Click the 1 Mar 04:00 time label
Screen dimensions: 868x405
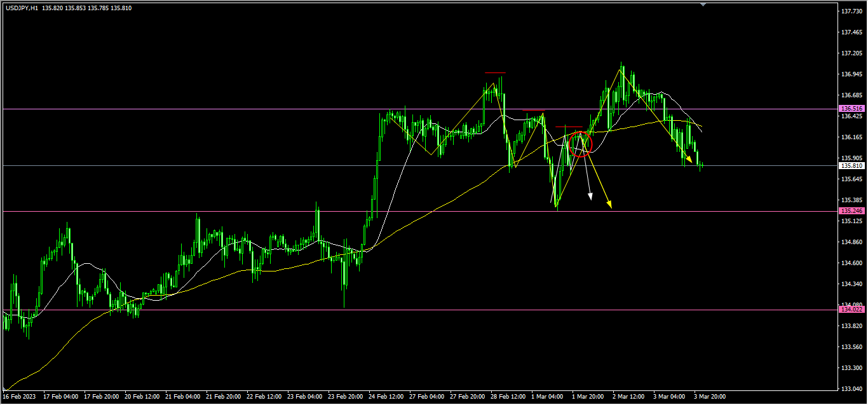[548, 396]
